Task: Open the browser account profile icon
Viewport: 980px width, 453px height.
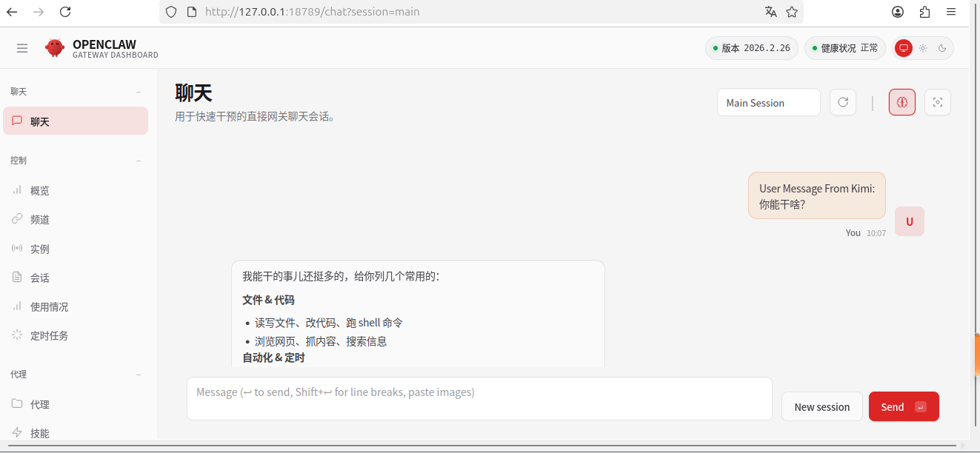Action: tap(898, 12)
